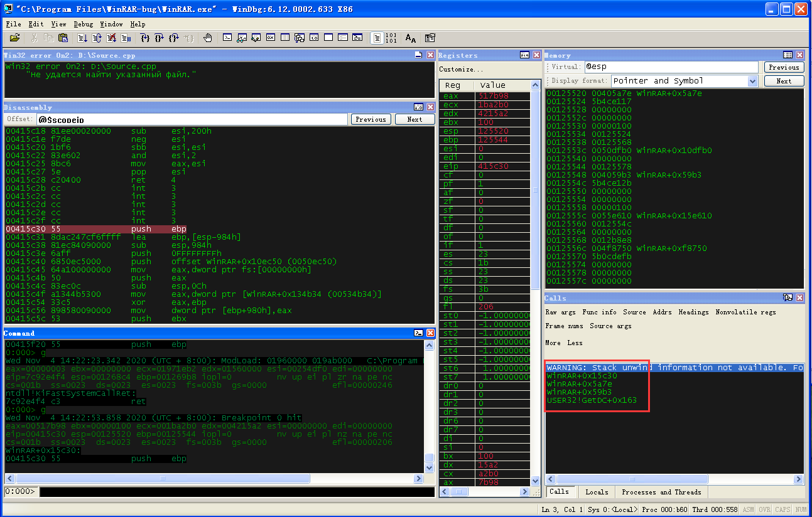This screenshot has height=517, width=812.
Task: Click the Restart debugging icon
Action: (97, 38)
